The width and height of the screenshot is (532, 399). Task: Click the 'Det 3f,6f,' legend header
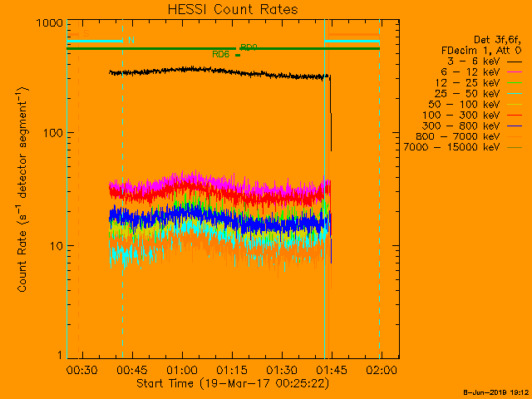[x=497, y=40]
